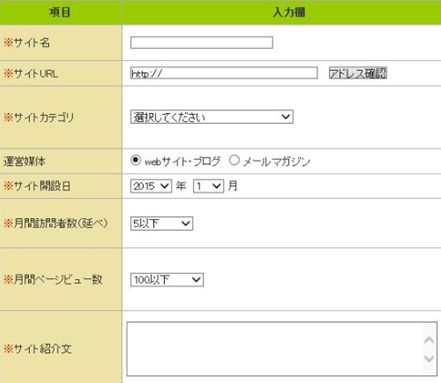Click the text area scrollbar up arrow
The image size is (441, 383).
point(429,340)
